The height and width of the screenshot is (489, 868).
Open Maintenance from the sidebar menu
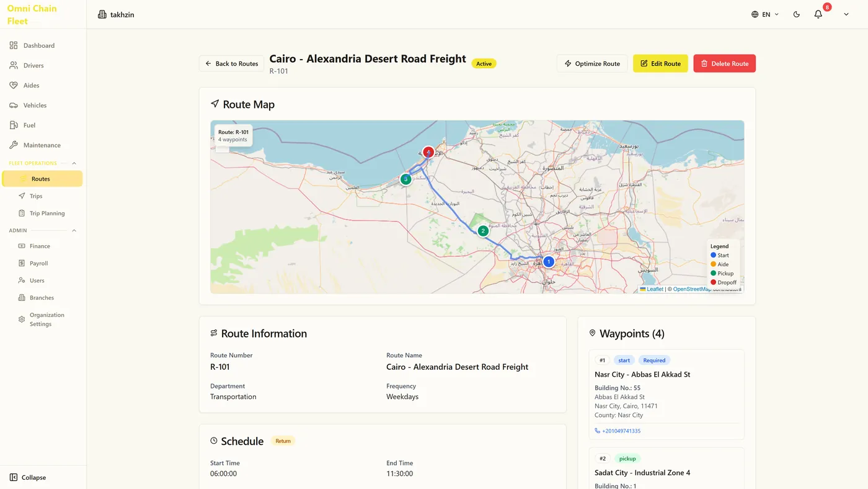42,145
